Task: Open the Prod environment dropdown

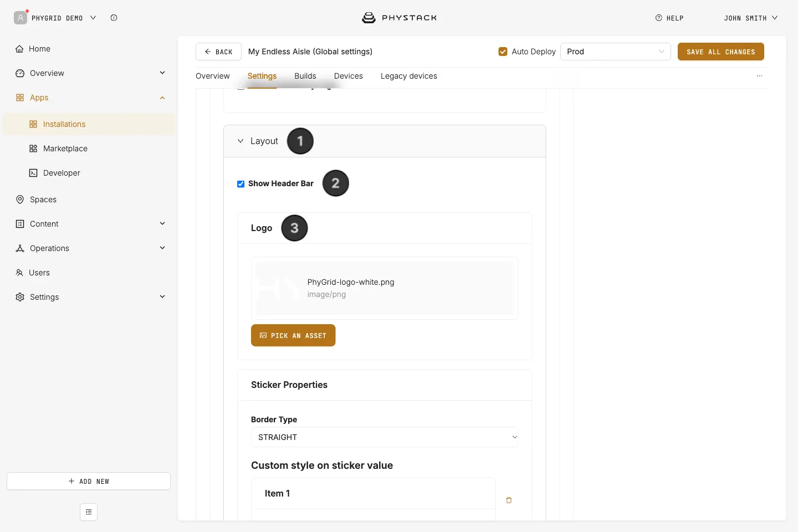Action: point(616,52)
